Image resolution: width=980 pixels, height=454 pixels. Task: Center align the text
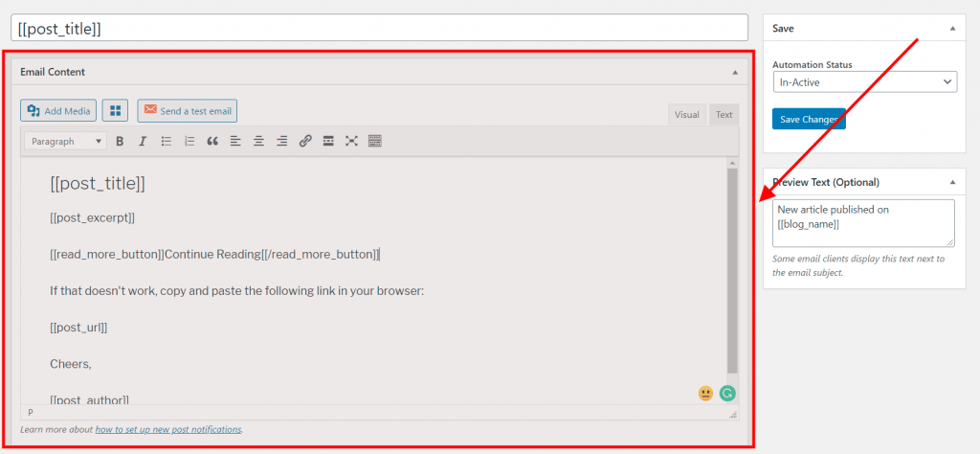pos(258,142)
